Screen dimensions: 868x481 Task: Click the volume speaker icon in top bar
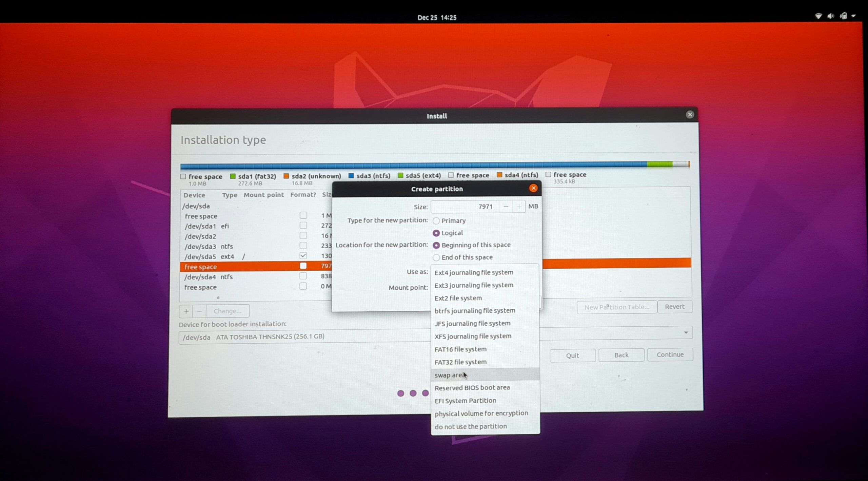pos(831,16)
